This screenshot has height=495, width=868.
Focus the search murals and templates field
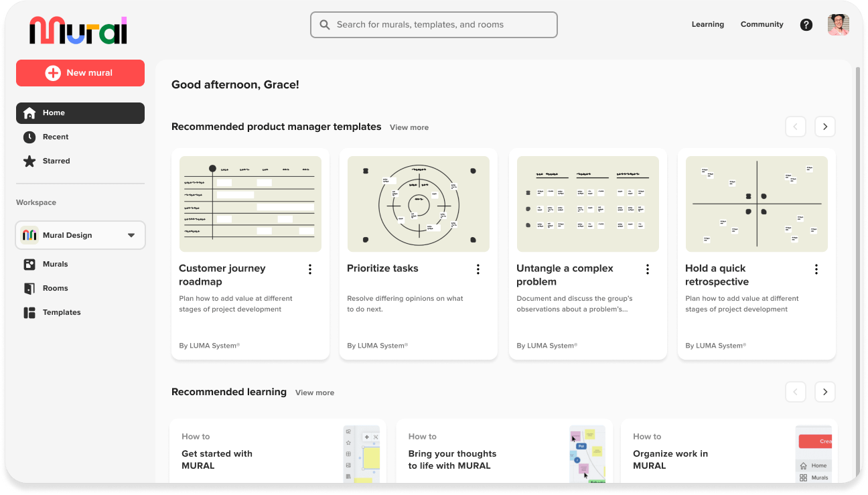(x=434, y=25)
